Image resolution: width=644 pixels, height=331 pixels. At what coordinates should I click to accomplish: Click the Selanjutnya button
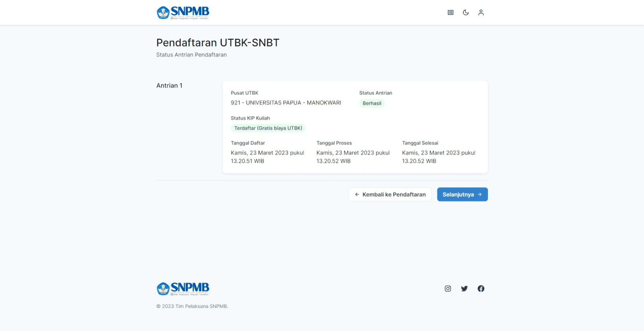pos(462,194)
